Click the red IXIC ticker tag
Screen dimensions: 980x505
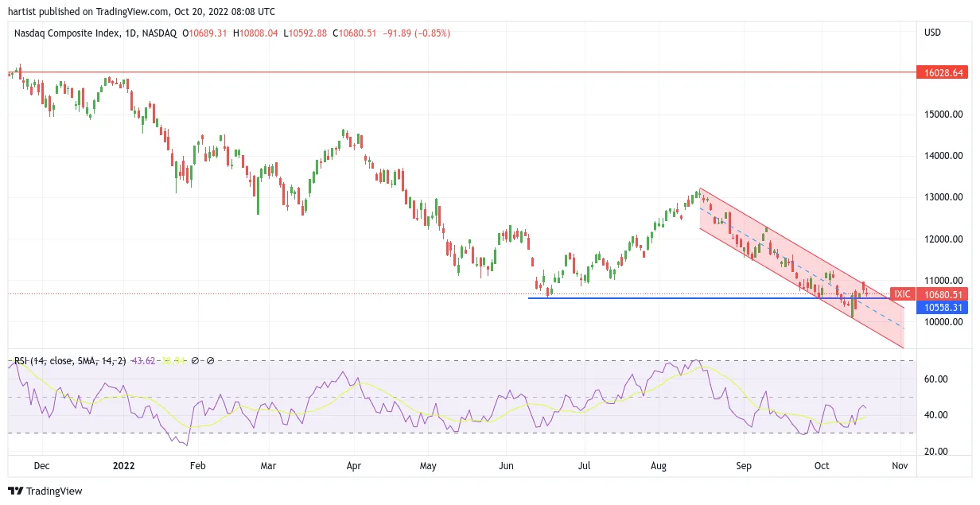tap(901, 294)
